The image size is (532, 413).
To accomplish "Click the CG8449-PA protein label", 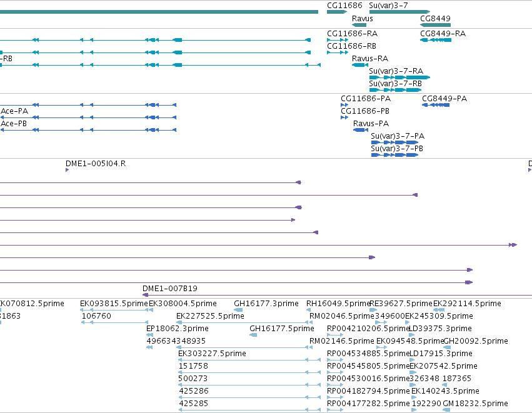I will pos(444,99).
